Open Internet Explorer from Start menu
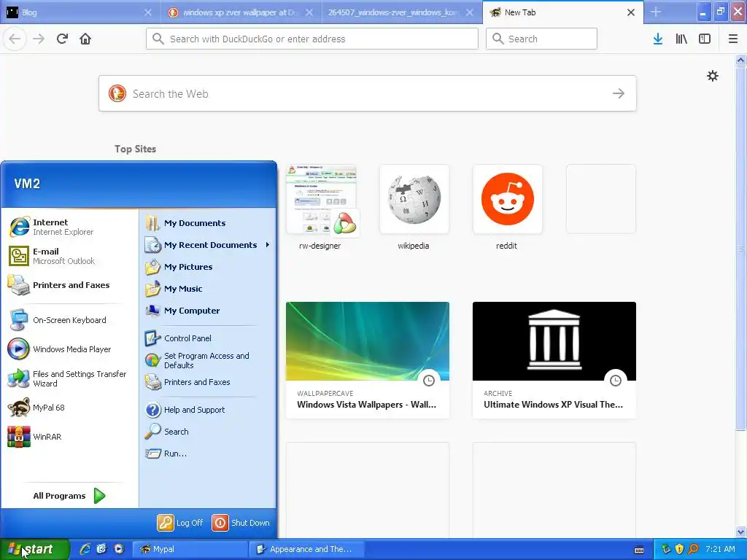 coord(69,227)
